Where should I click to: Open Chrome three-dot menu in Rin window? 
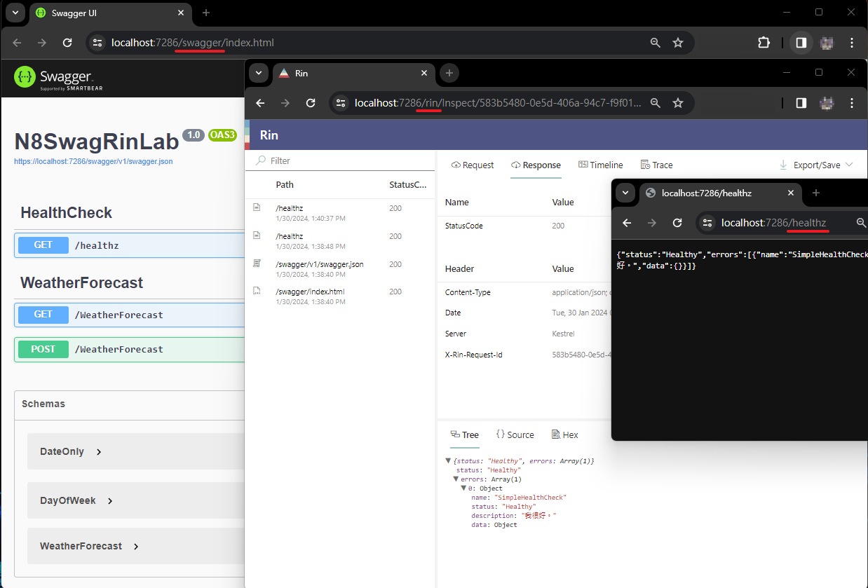851,103
